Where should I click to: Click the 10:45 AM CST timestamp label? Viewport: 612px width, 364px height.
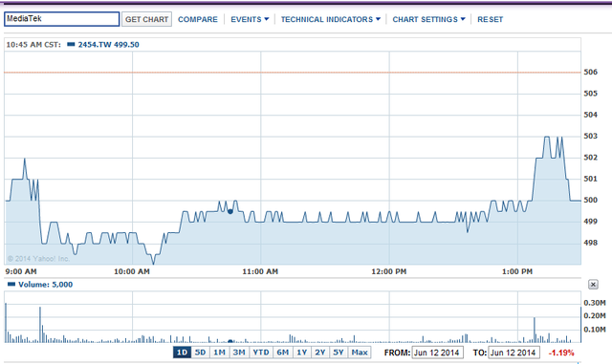[33, 45]
